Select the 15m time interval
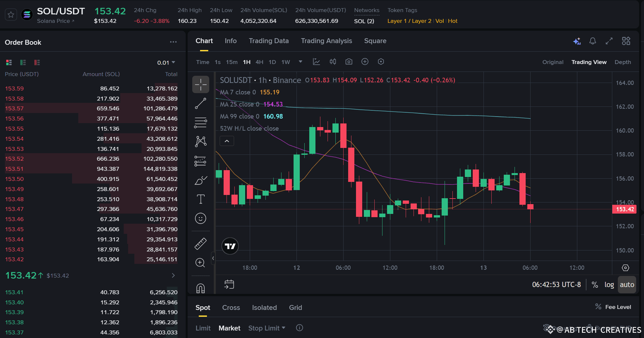Viewport: 644px width, 338px height. point(232,62)
